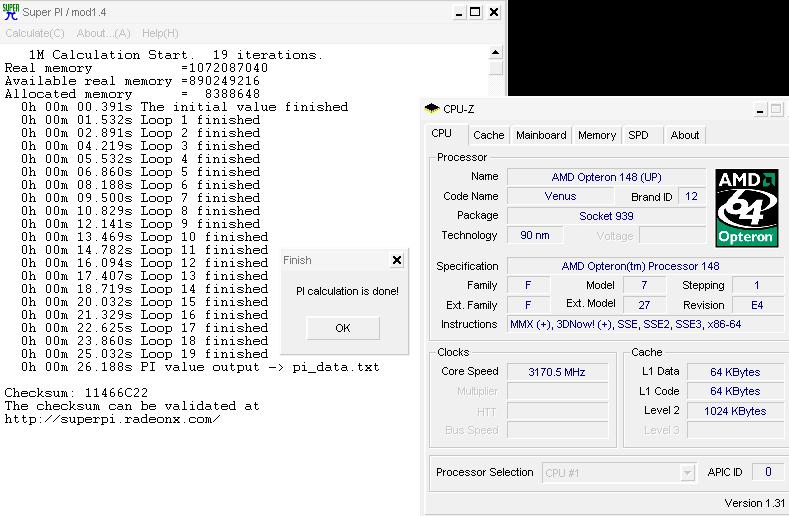Viewport: 789px width, 516px height.
Task: Click the http://superpi.radeonx.com/ URL text
Action: tap(112, 419)
